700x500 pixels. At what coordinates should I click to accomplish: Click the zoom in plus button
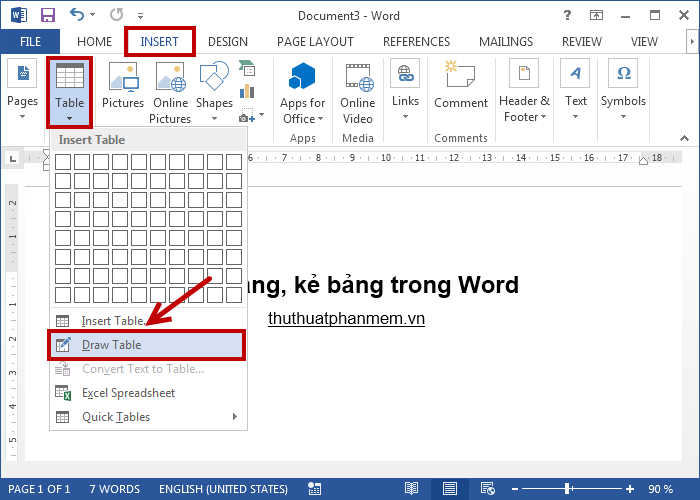(630, 489)
